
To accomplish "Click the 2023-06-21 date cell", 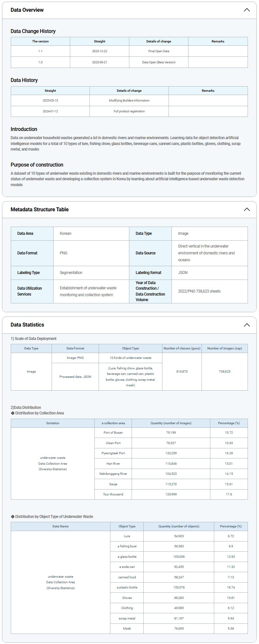I will tap(100, 62).
